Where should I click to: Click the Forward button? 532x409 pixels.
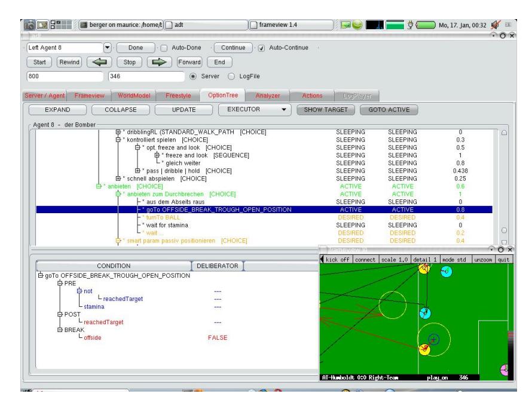(189, 62)
